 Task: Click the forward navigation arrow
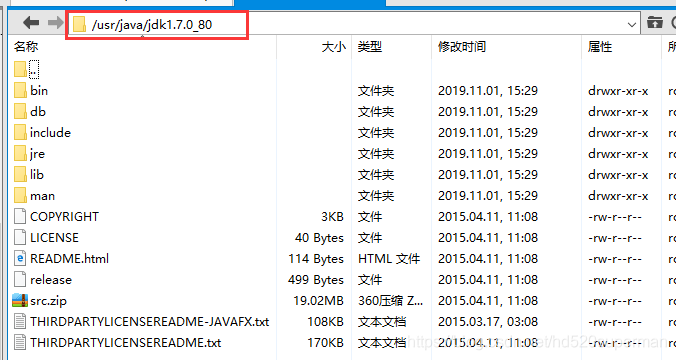tap(55, 23)
